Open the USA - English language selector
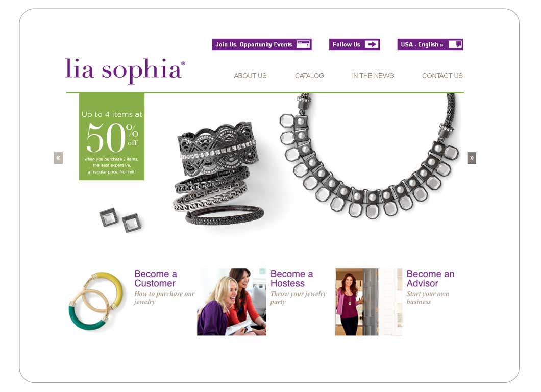Screen dimensions: 541x392 (x=430, y=44)
